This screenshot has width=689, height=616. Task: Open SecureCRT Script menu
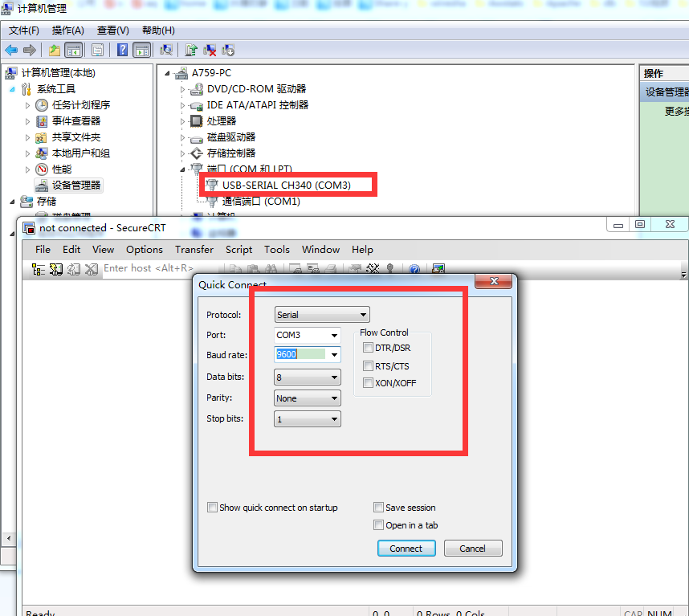(x=238, y=250)
